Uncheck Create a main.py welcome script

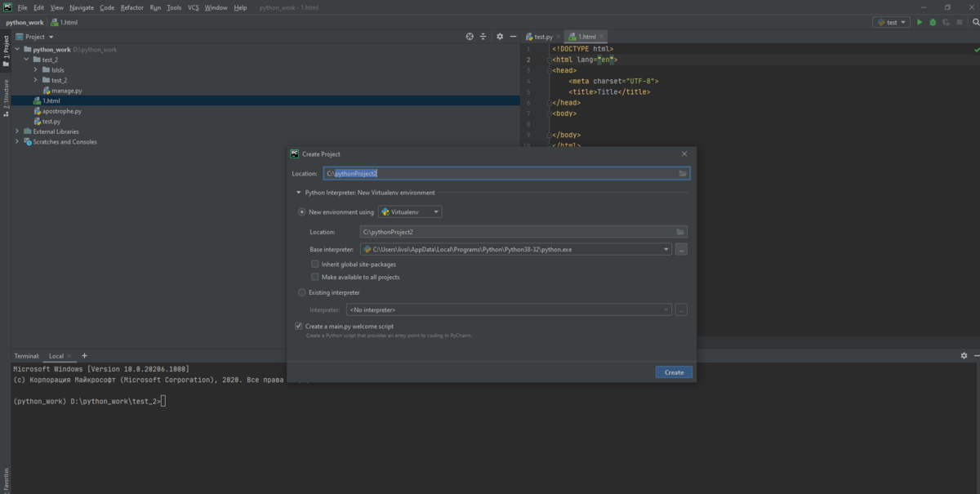(299, 326)
